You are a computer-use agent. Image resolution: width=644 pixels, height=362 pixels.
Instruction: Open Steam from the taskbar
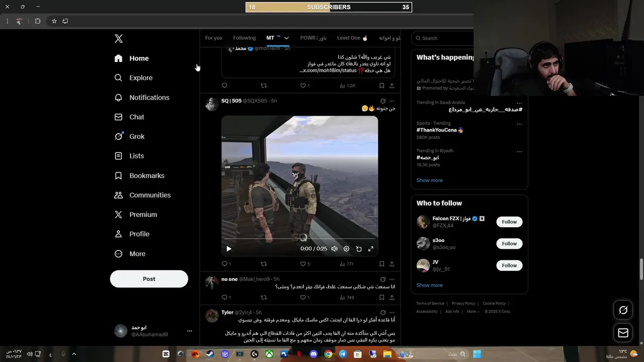click(210, 354)
